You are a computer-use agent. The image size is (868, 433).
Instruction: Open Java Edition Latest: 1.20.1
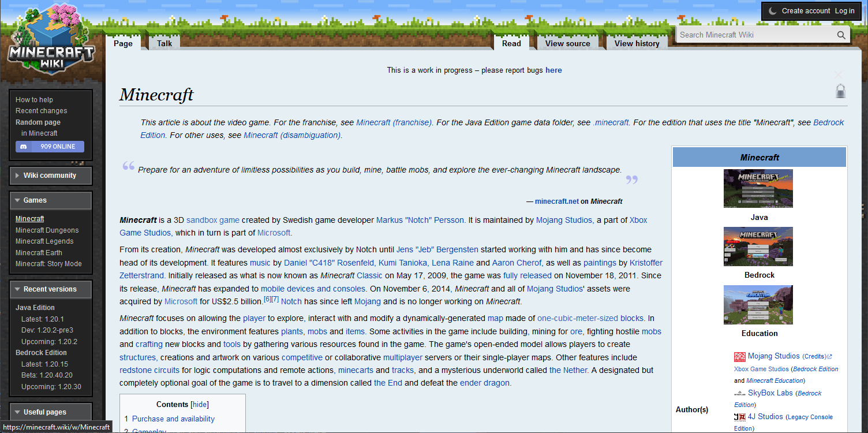pos(42,319)
